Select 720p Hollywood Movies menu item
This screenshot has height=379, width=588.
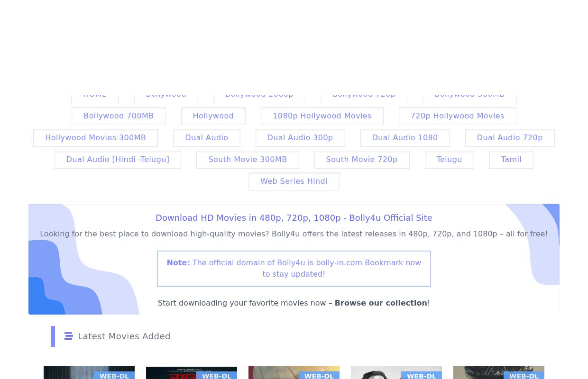click(x=457, y=116)
